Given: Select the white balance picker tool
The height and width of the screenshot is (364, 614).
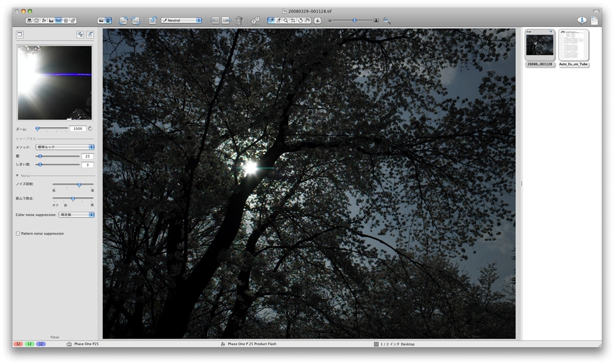Looking at the screenshot, I should [271, 20].
